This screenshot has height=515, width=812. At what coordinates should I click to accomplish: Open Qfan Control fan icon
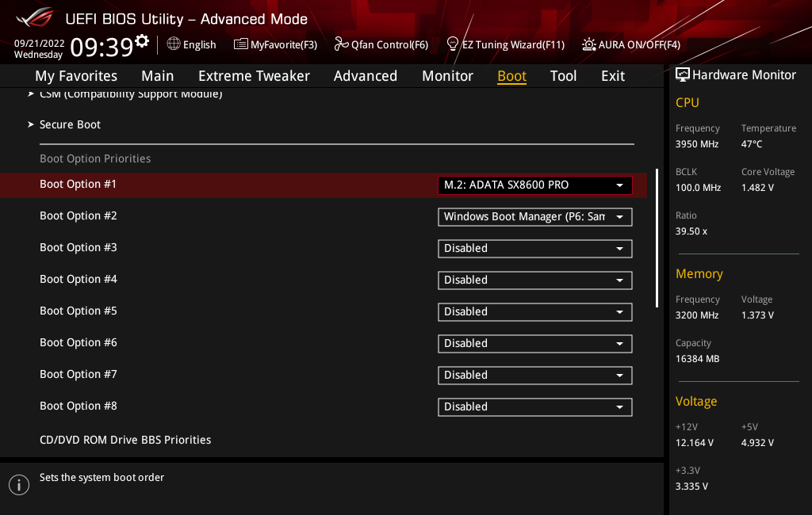click(x=341, y=44)
